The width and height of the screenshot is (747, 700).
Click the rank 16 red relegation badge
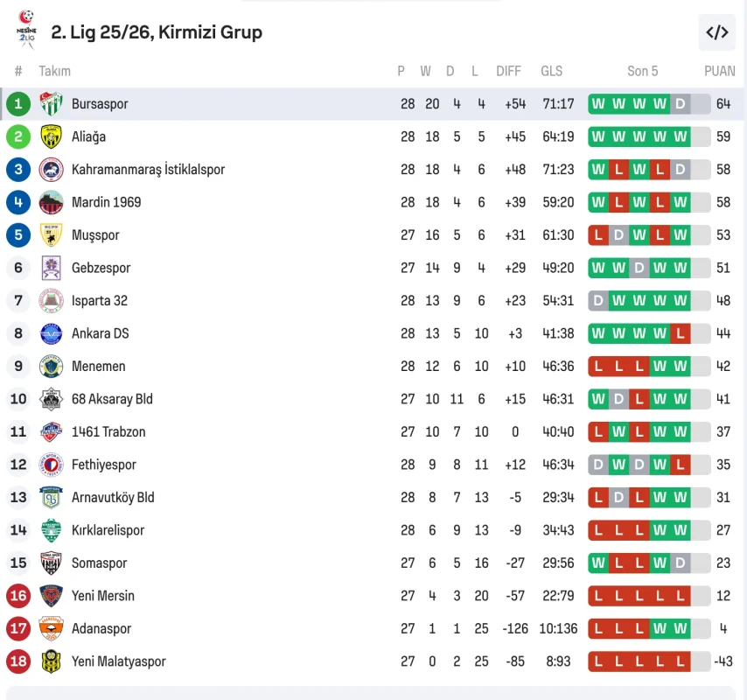coord(18,596)
